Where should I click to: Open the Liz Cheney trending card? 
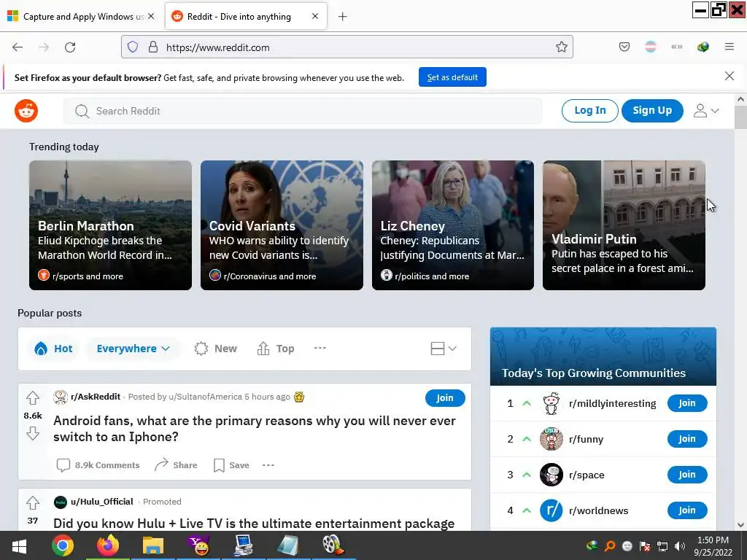pos(452,225)
